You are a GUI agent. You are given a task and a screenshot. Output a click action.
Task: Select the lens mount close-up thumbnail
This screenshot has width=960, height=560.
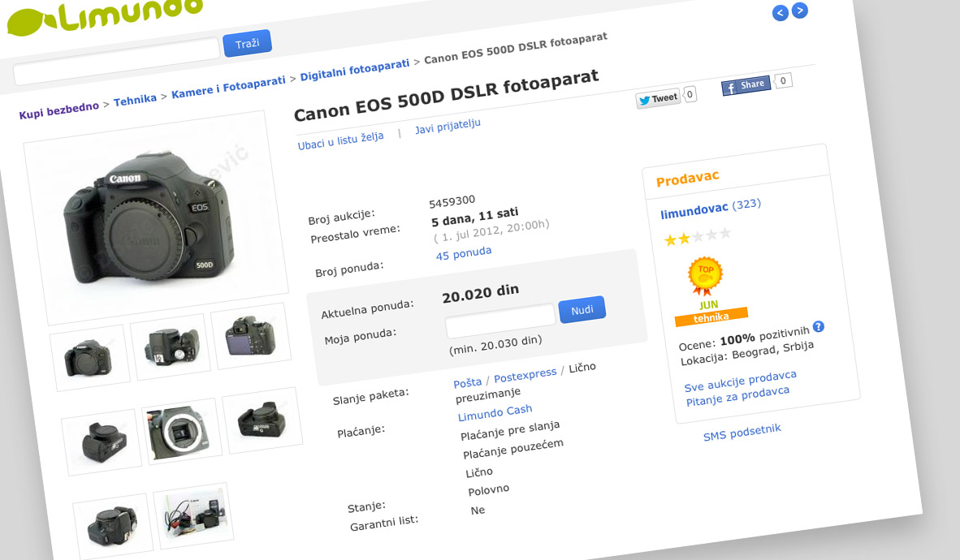(182, 430)
